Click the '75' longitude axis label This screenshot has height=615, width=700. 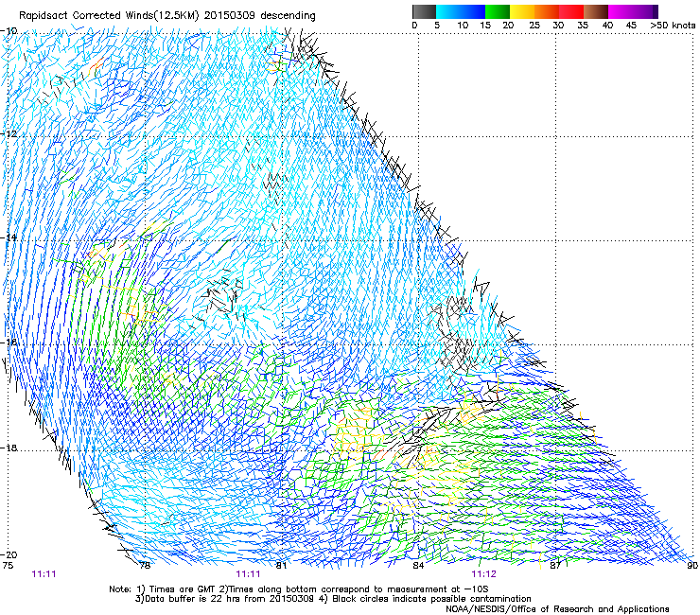click(8, 566)
